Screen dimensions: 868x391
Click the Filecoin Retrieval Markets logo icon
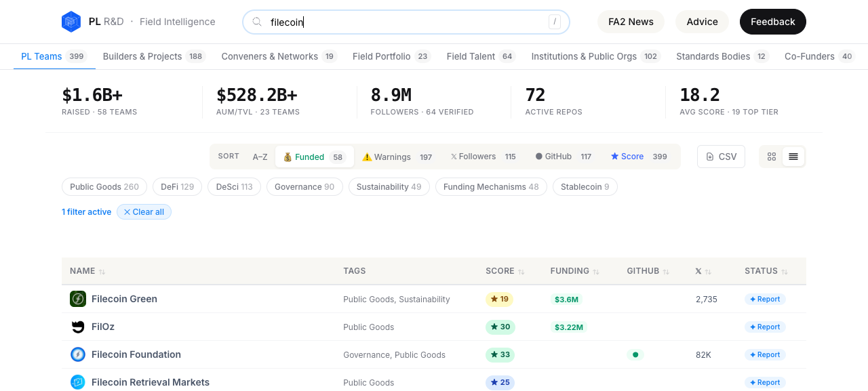click(78, 382)
